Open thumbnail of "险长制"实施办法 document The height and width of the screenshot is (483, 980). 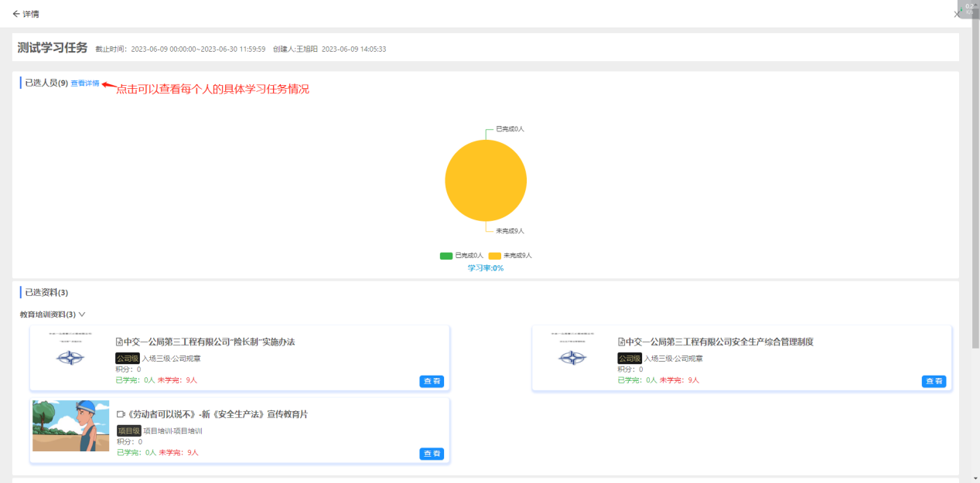tap(70, 353)
